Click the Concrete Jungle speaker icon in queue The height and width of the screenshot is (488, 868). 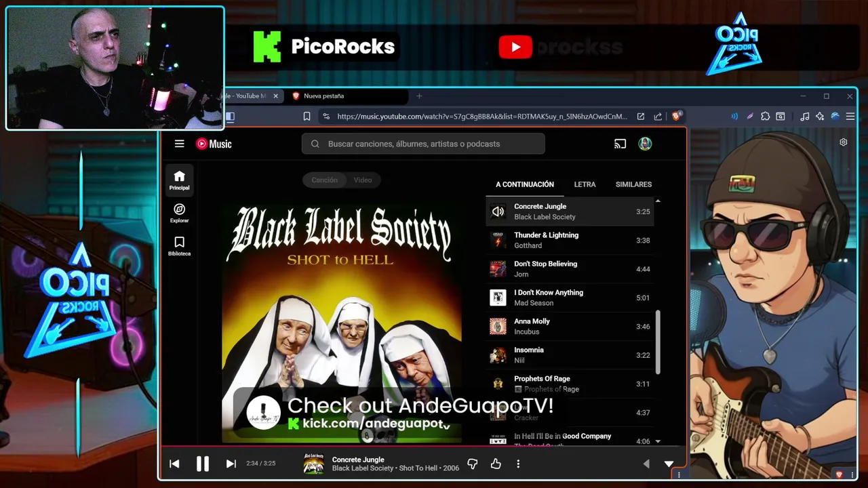(x=498, y=211)
